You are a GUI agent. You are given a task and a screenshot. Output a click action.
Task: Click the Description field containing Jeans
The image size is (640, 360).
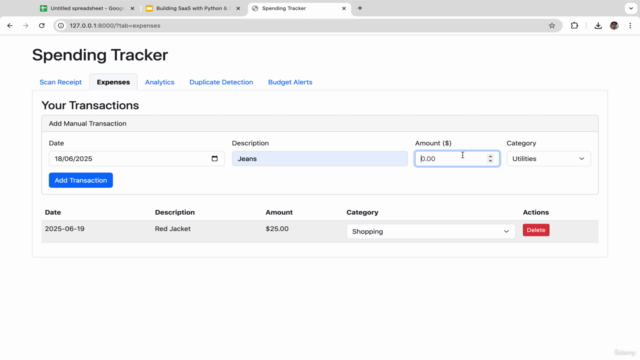320,159
